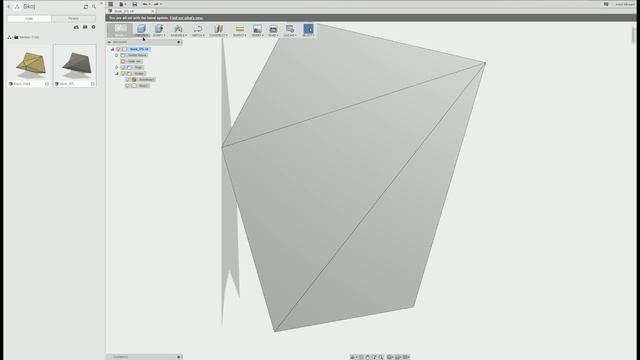Open the Construct planes icon
640x360 pixels.
pos(219,29)
